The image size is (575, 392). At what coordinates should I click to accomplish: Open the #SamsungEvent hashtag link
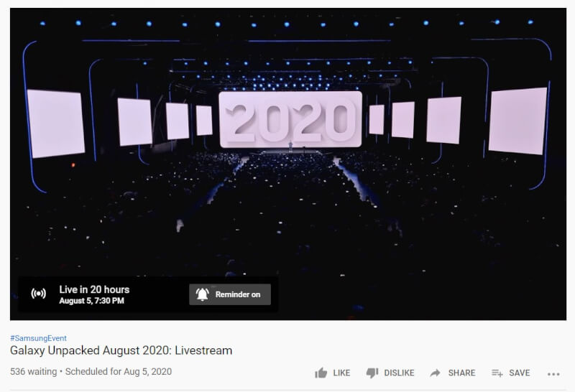coord(39,338)
